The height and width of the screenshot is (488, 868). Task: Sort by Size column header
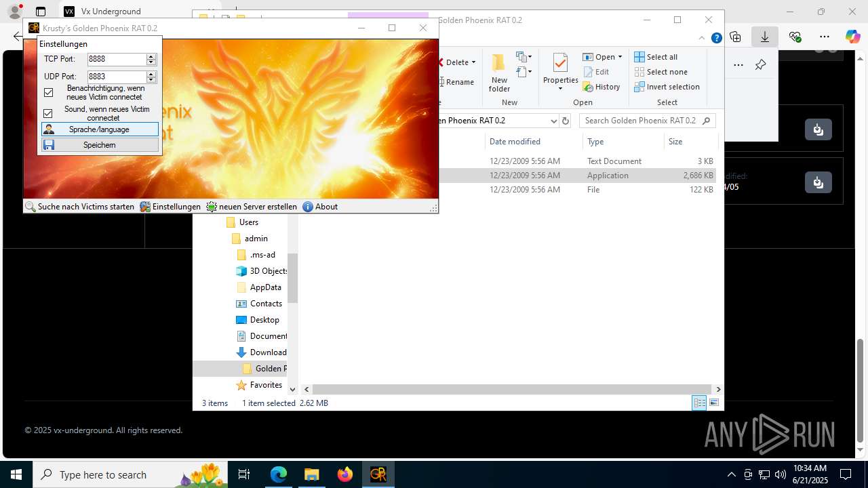tap(690, 142)
